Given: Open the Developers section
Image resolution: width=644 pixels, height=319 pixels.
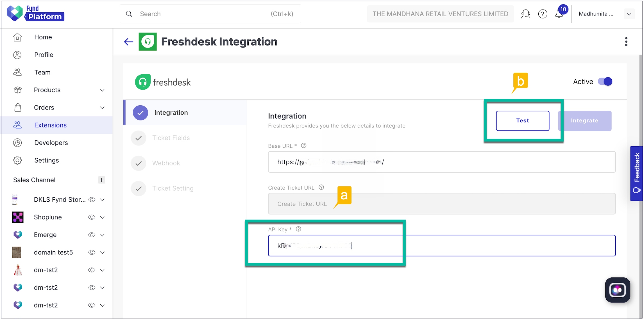Looking at the screenshot, I should 51,142.
